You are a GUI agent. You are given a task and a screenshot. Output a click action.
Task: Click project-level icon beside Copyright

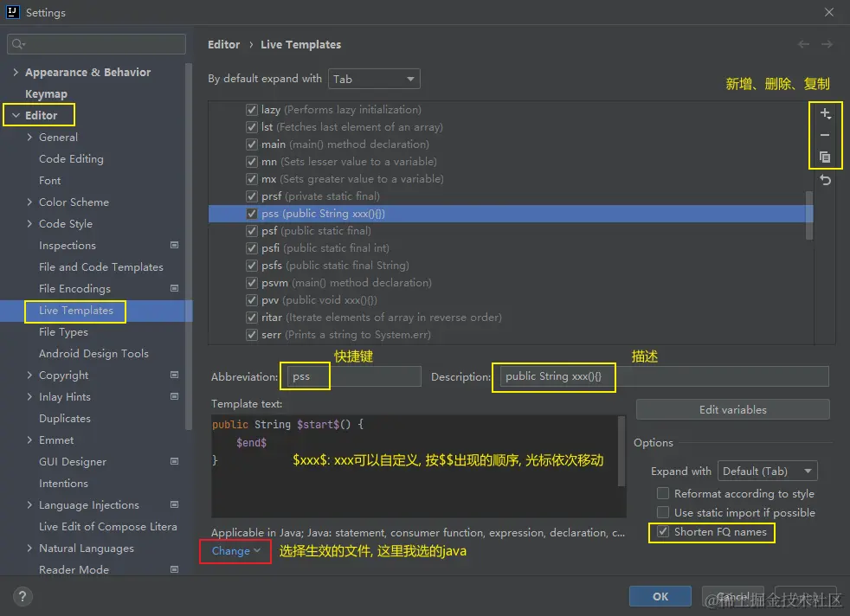click(x=175, y=375)
